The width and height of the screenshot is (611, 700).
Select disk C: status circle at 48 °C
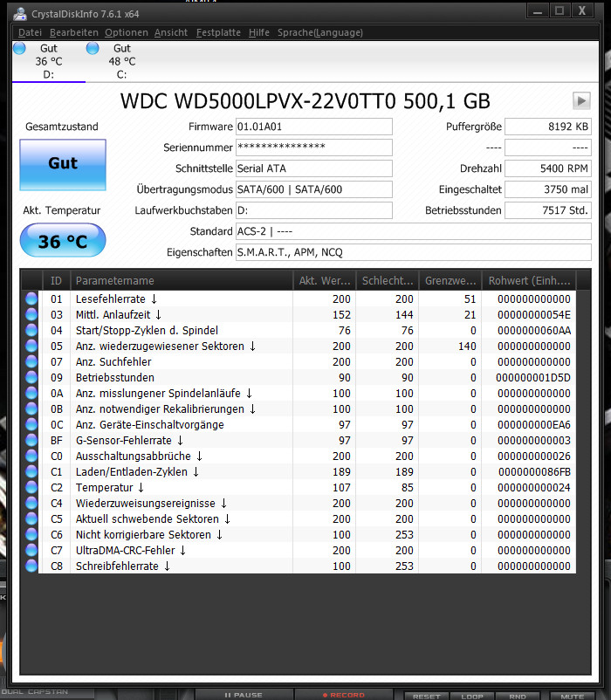pos(93,48)
